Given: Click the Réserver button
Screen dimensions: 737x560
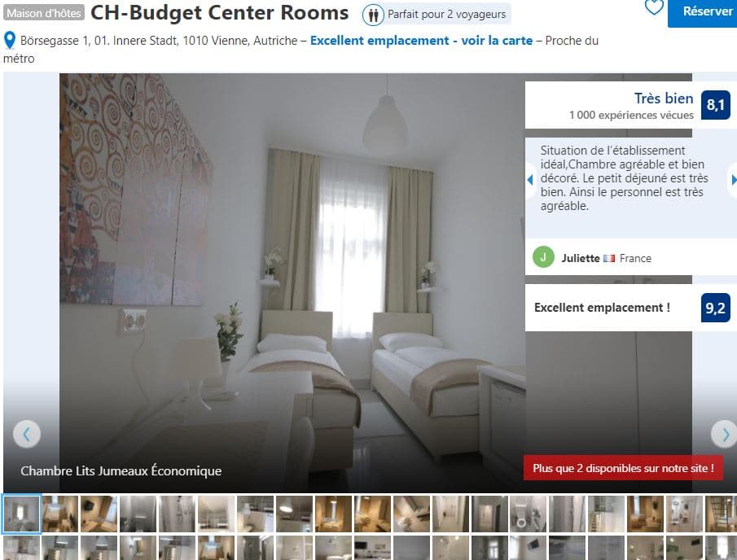Looking at the screenshot, I should [x=703, y=12].
